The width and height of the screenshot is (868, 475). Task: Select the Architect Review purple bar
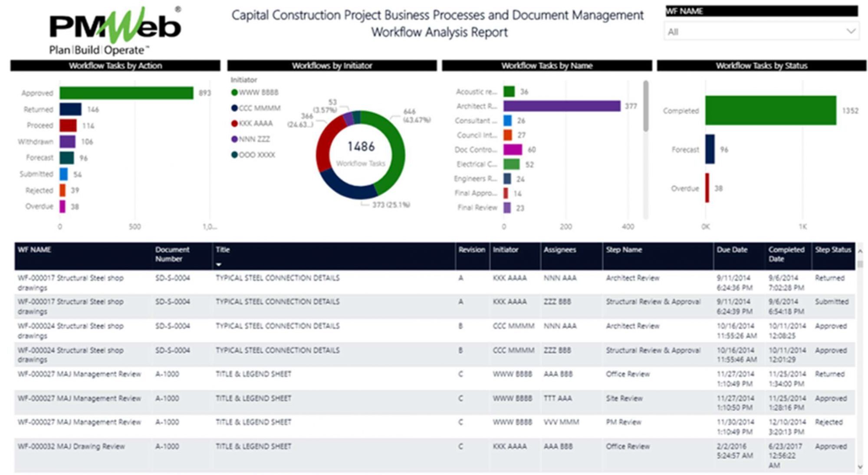coord(562,106)
